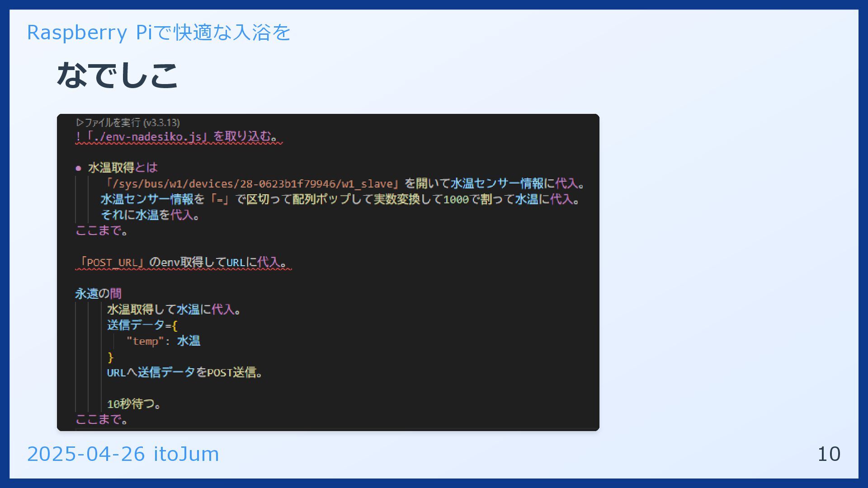Click the opening yellow curly brace after 送信データ=
The width and height of the screenshot is (868, 488).
coord(175,325)
